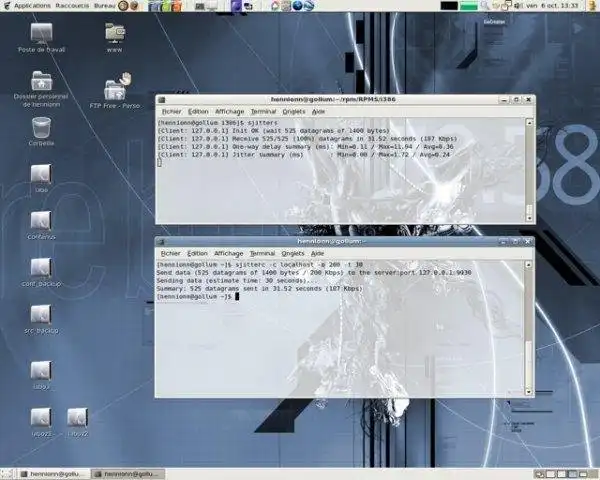Open Fichier menu in the lower terminal window

click(x=171, y=253)
